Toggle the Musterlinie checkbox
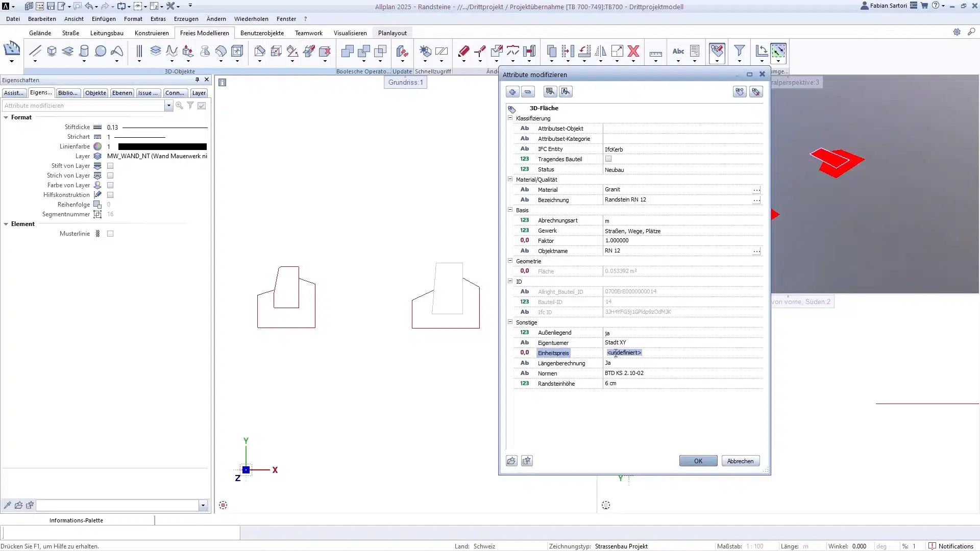This screenshot has height=551, width=980. click(x=110, y=233)
